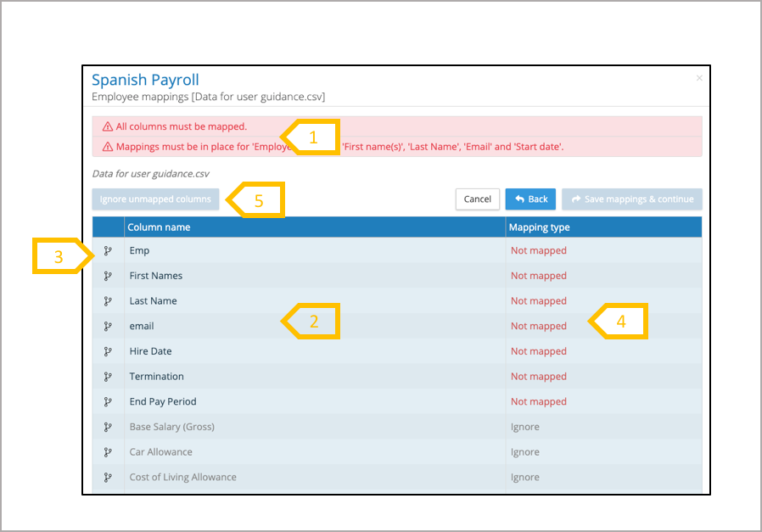This screenshot has height=532, width=762.
Task: Click the Column name table header
Action: pyautogui.click(x=160, y=227)
